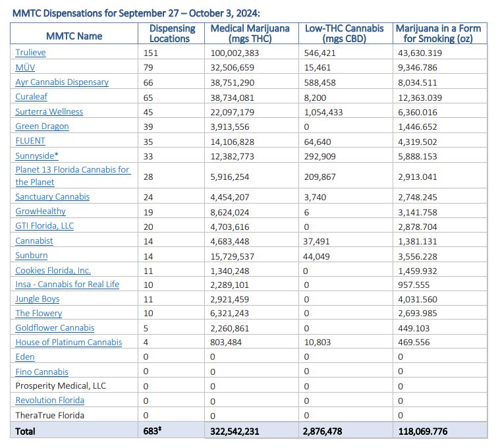
Task: Select the Sunnyside* link
Action: pyautogui.click(x=37, y=155)
